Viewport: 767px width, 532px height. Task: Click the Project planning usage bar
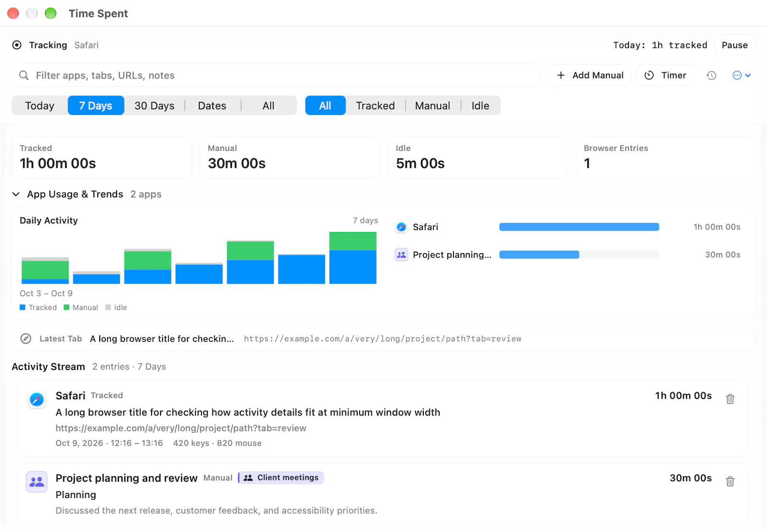coord(579,254)
